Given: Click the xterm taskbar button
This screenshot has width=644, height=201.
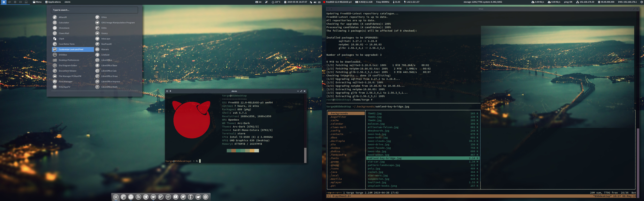Looking at the screenshot, I should 67,2.
